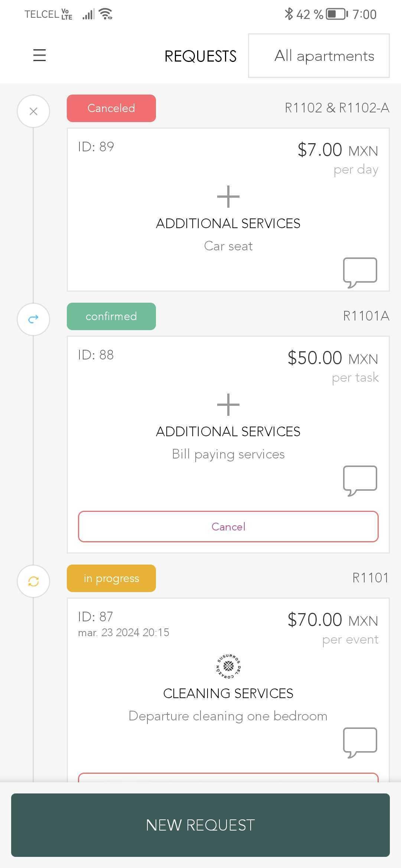The image size is (401, 868).
Task: Tap the $70.00 MXN price on ID 87
Action: pos(332,620)
